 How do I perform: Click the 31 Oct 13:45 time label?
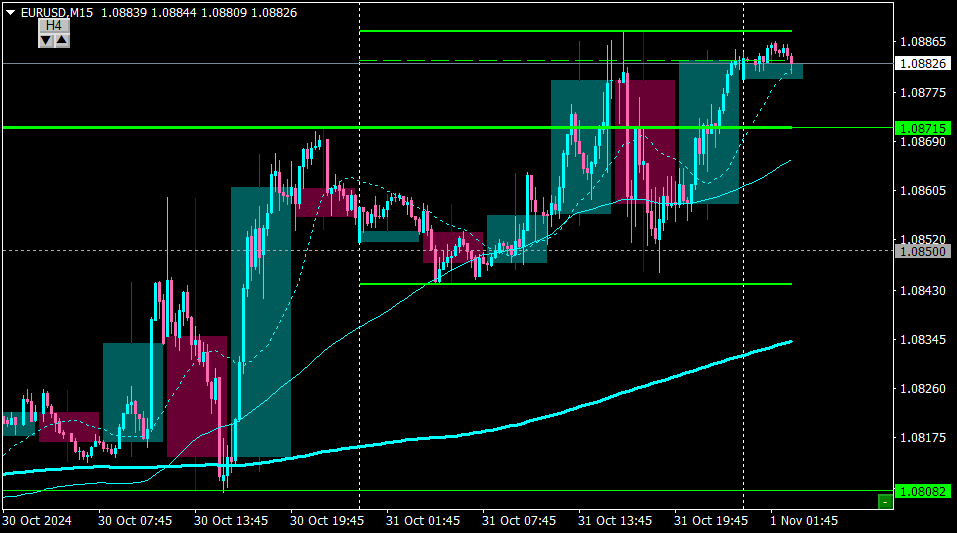pyautogui.click(x=615, y=521)
